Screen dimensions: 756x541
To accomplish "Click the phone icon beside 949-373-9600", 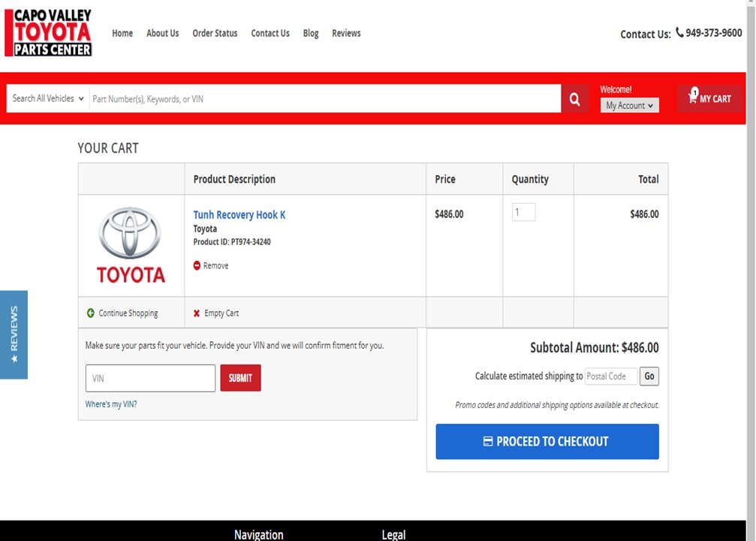I will [x=679, y=32].
